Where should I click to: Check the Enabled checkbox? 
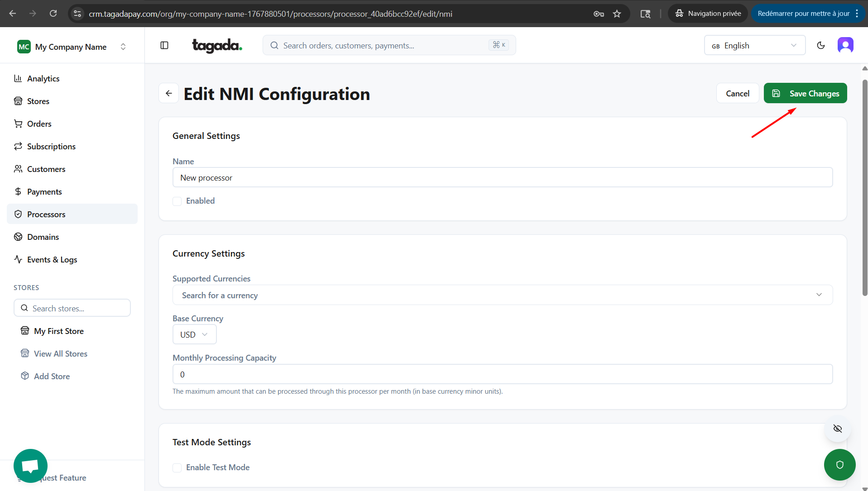[x=177, y=201]
